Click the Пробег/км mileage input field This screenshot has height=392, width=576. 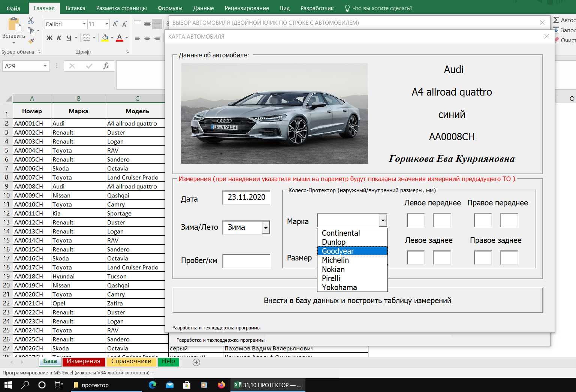coord(246,261)
